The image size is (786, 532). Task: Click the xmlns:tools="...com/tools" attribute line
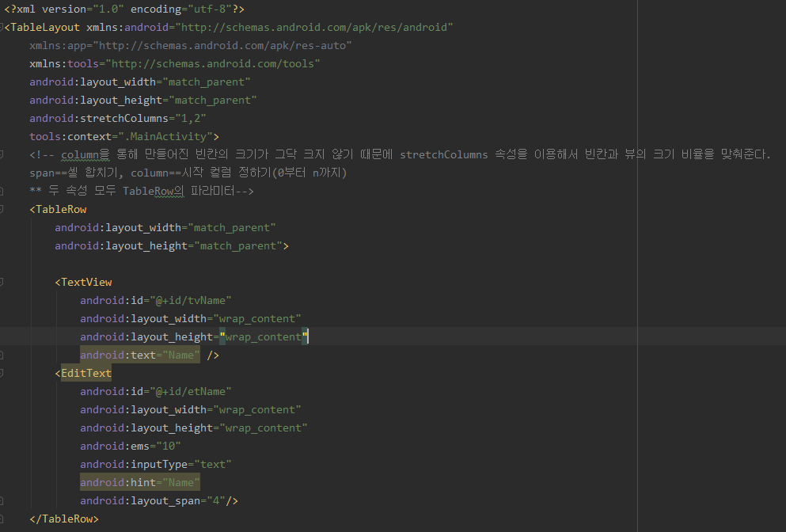tap(174, 63)
